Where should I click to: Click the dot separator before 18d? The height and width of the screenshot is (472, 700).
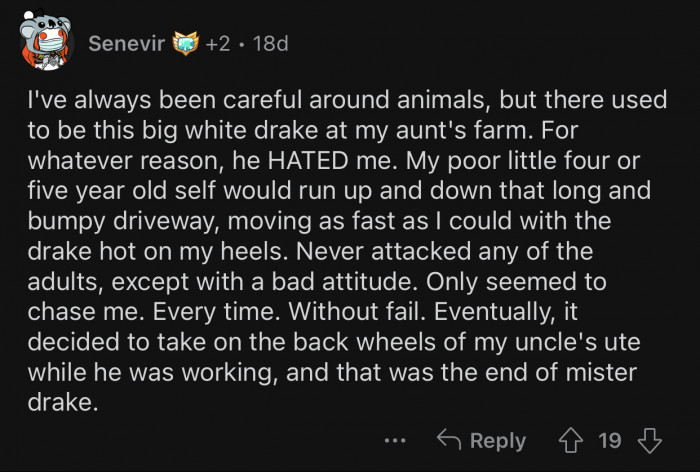pyautogui.click(x=245, y=44)
